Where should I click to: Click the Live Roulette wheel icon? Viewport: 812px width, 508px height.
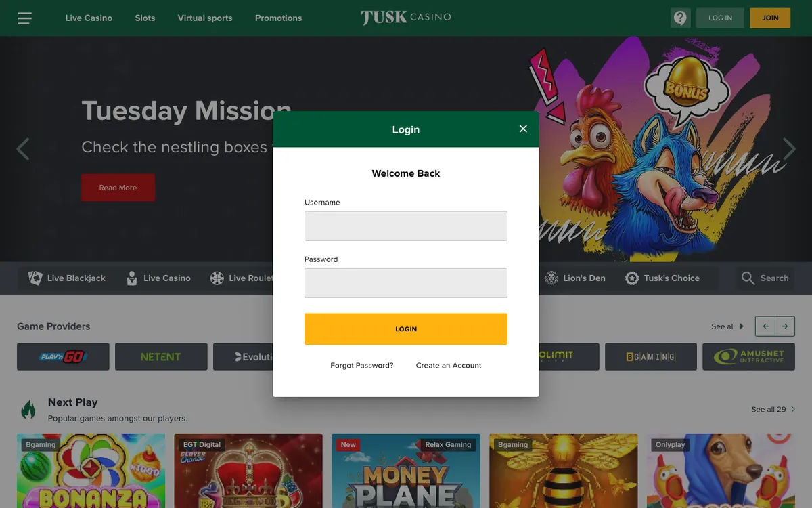click(217, 278)
